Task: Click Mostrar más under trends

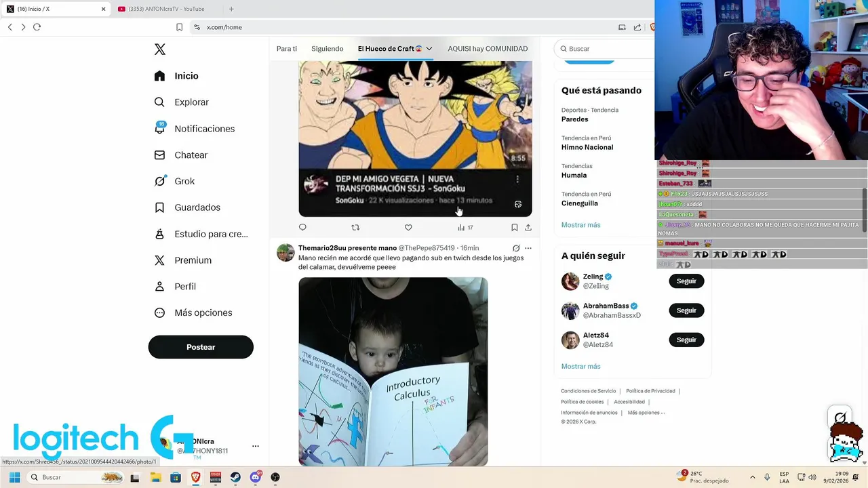Action: point(580,225)
